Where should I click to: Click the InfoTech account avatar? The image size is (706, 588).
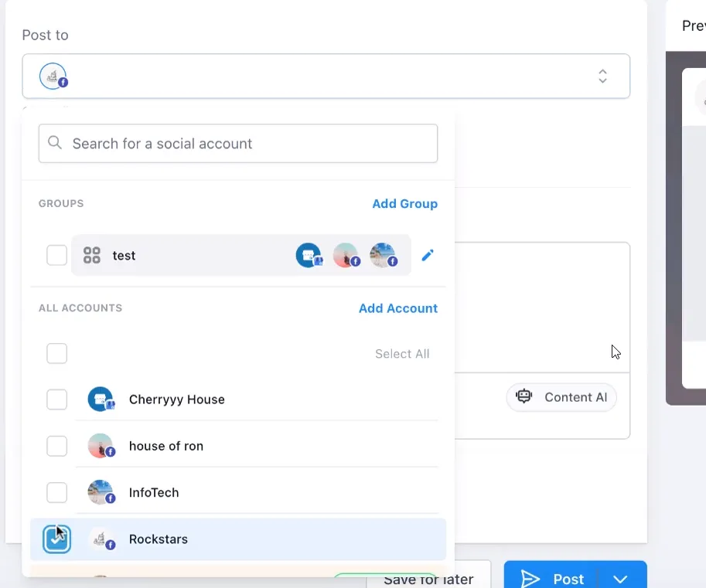(101, 493)
